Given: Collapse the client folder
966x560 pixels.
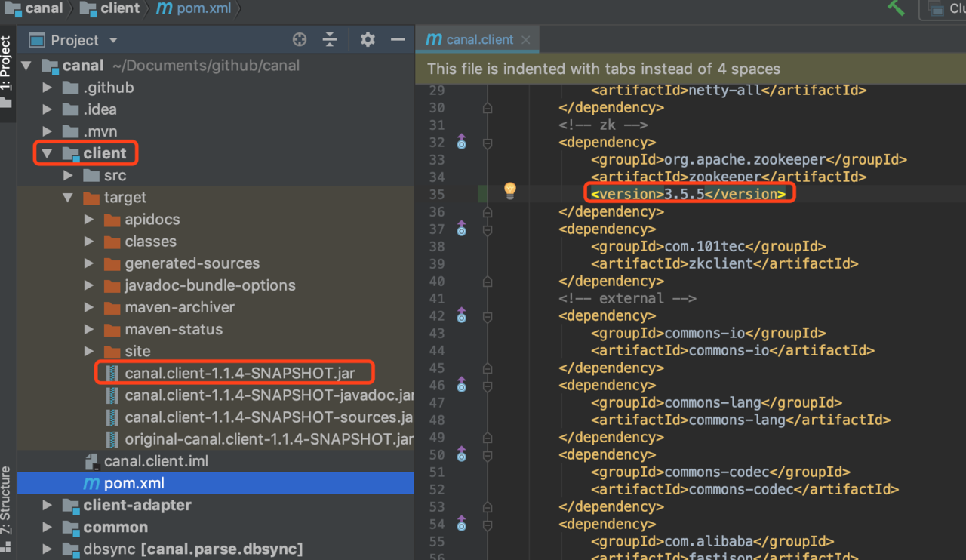Looking at the screenshot, I should (47, 154).
